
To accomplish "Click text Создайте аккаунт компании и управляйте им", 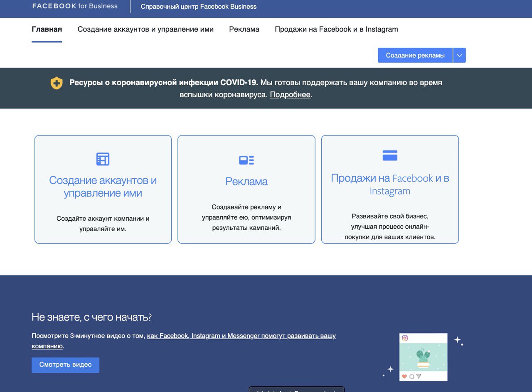I will [x=103, y=224].
